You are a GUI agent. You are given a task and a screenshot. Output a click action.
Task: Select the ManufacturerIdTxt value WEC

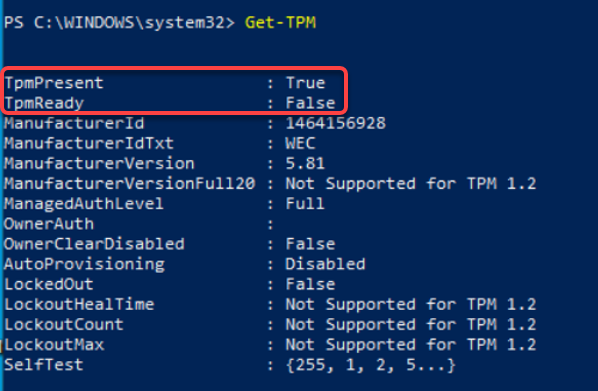301,143
